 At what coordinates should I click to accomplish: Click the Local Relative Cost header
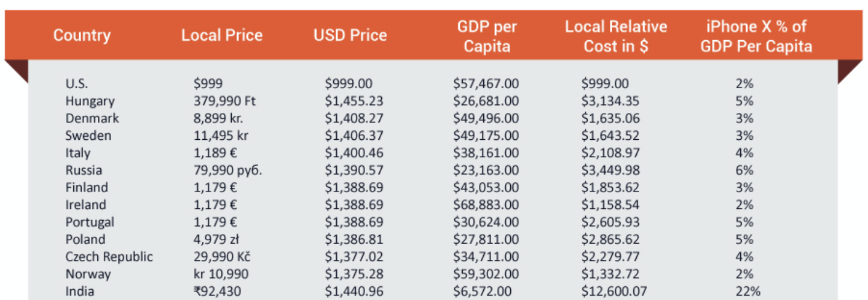[616, 36]
